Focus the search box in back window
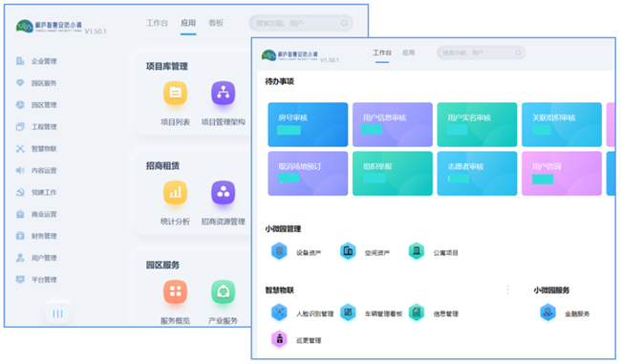The width and height of the screenshot is (621, 364). [301, 23]
